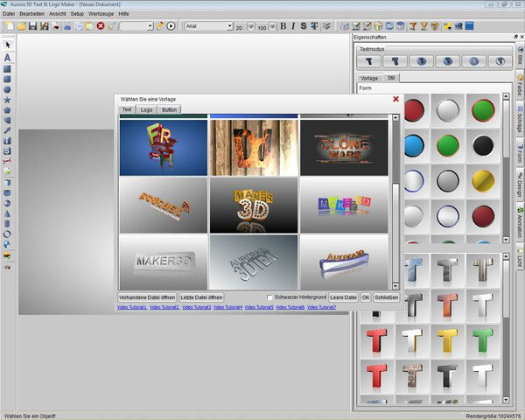The width and height of the screenshot is (525, 420).
Task: Open the Hilfe menu
Action: (123, 14)
